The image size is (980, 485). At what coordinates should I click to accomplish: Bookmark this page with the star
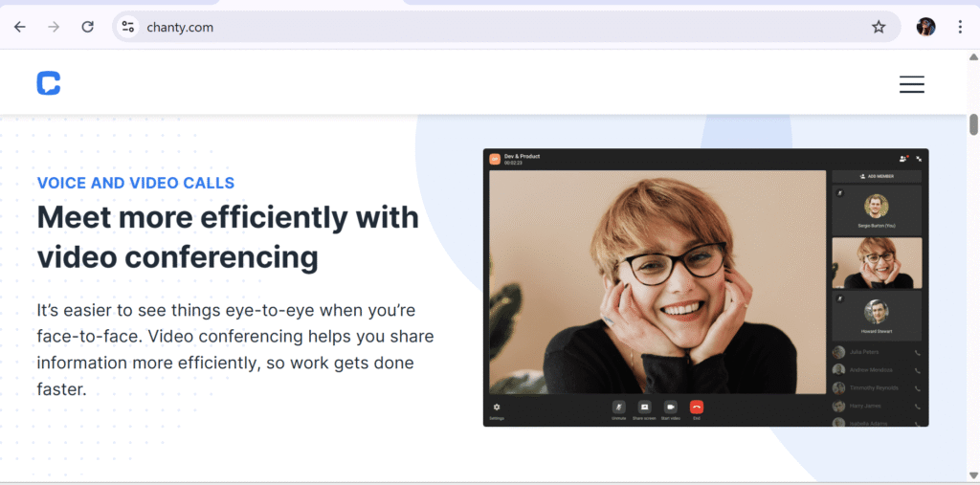click(x=879, y=27)
